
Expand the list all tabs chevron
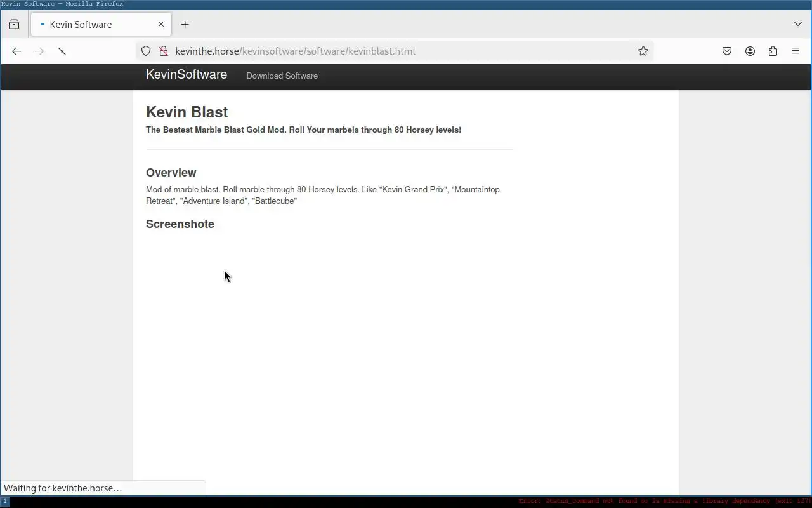click(797, 24)
